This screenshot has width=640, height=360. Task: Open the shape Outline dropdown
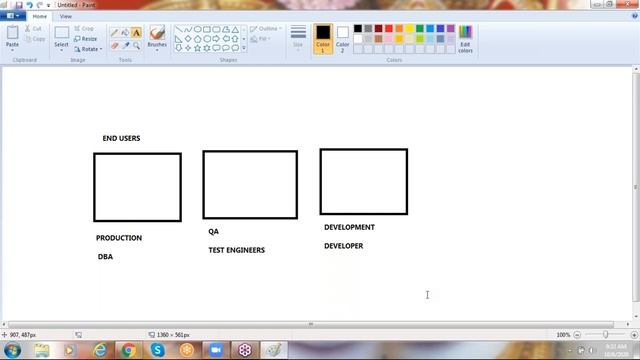pos(266,29)
